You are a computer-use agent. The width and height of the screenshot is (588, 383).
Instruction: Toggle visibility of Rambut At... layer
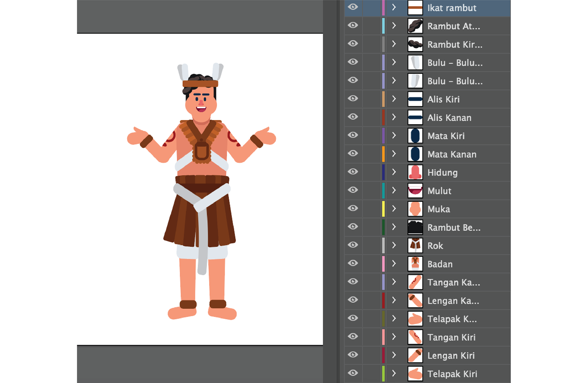(x=353, y=25)
